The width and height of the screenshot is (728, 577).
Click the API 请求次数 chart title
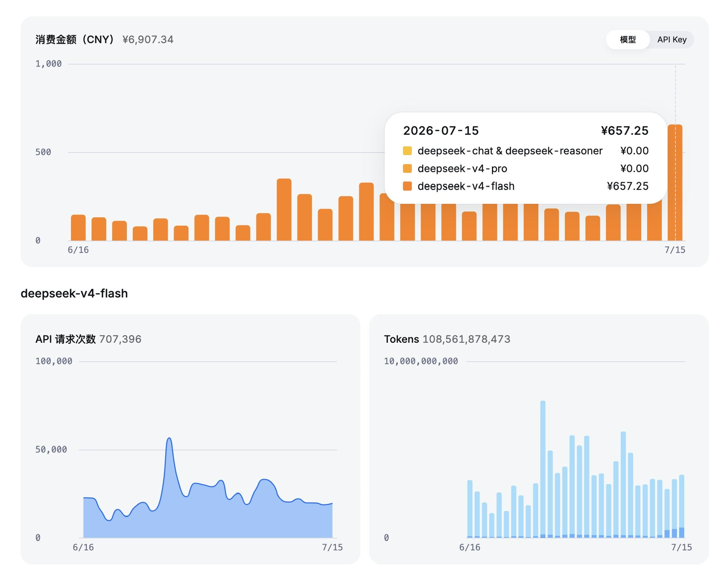(x=65, y=339)
